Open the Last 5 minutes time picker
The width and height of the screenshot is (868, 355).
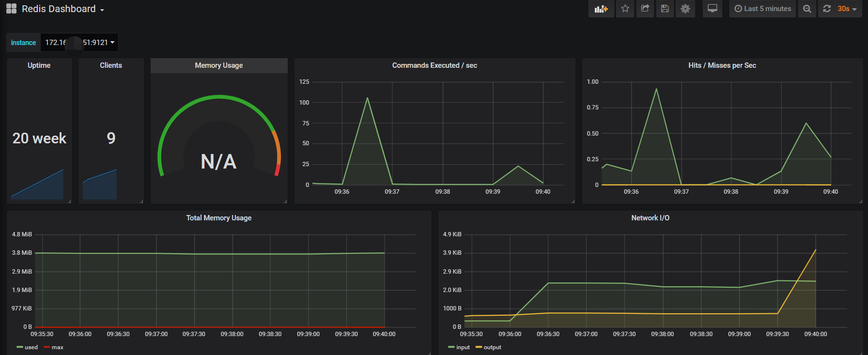(763, 9)
